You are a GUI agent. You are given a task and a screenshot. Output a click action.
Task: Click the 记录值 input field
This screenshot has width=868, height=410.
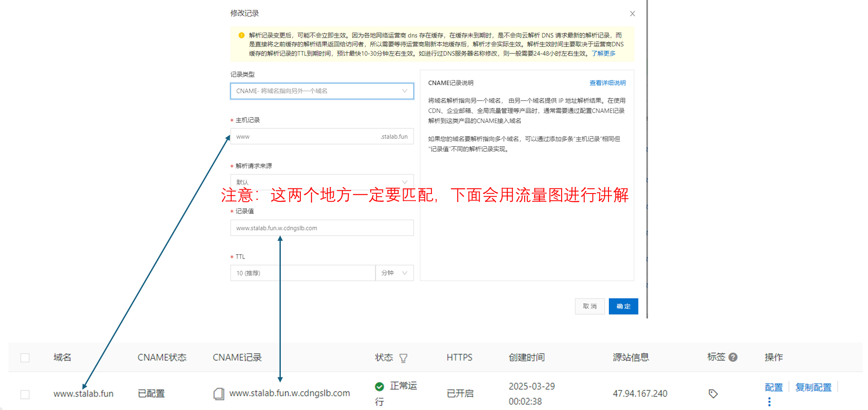click(x=322, y=228)
